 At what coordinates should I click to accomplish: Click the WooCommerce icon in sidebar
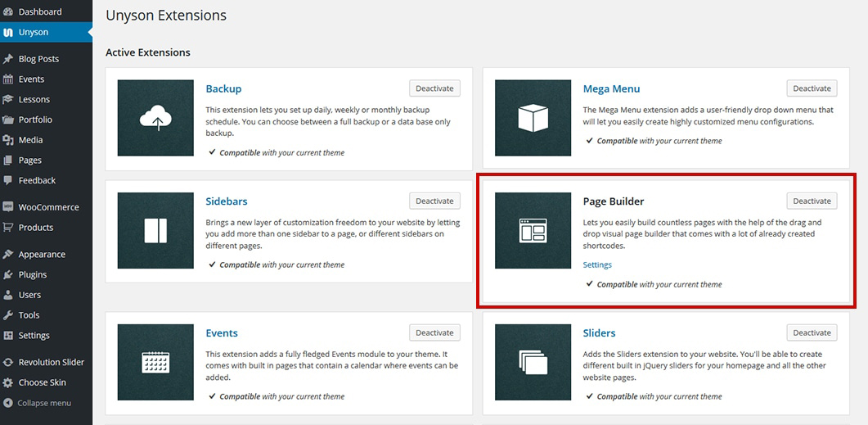[7, 207]
